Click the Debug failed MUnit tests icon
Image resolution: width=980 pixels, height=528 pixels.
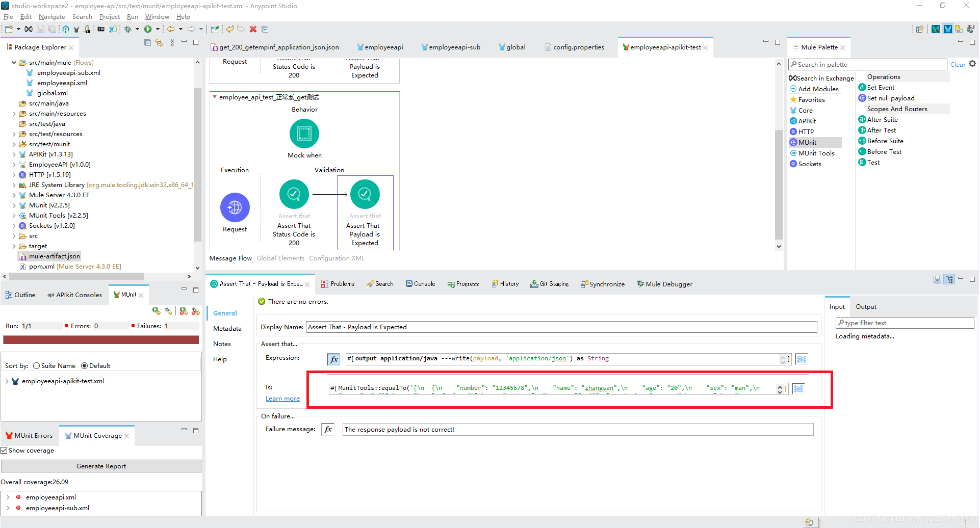[x=195, y=311]
